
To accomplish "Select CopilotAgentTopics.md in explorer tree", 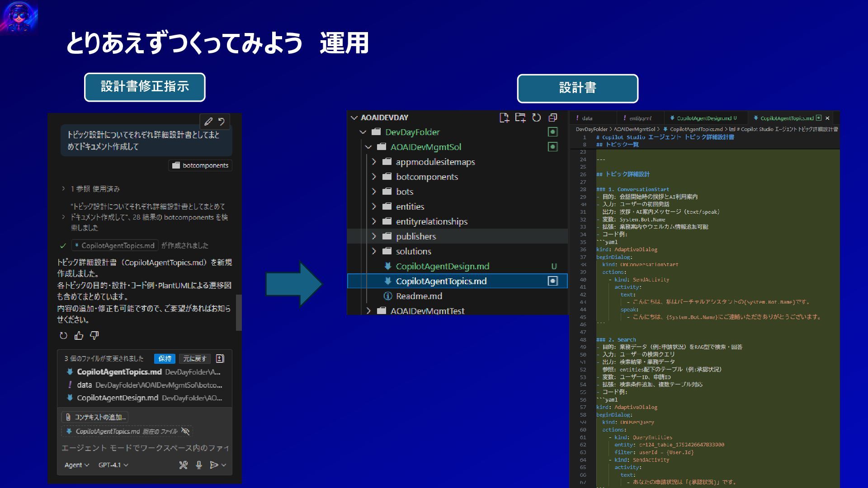I will tap(457, 281).
